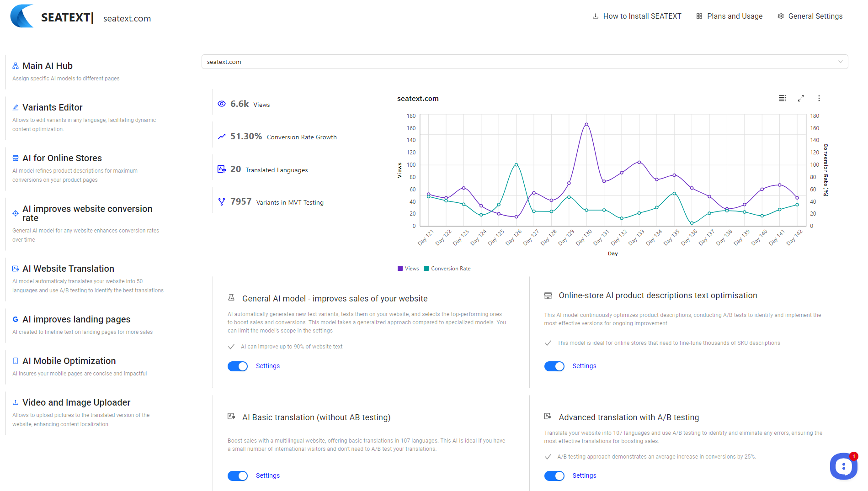Viewport: 868px width, 491px height.
Task: Click the eye icon next to Views
Action: pyautogui.click(x=222, y=104)
